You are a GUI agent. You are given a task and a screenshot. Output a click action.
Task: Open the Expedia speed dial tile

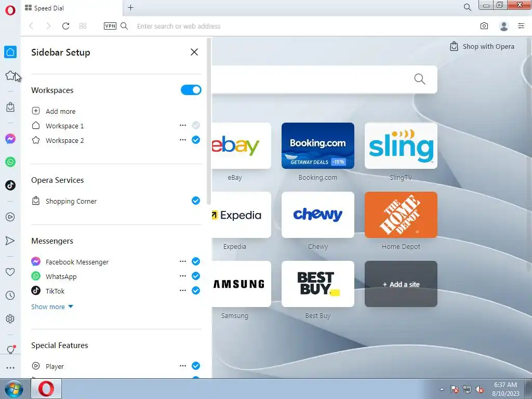(x=241, y=215)
